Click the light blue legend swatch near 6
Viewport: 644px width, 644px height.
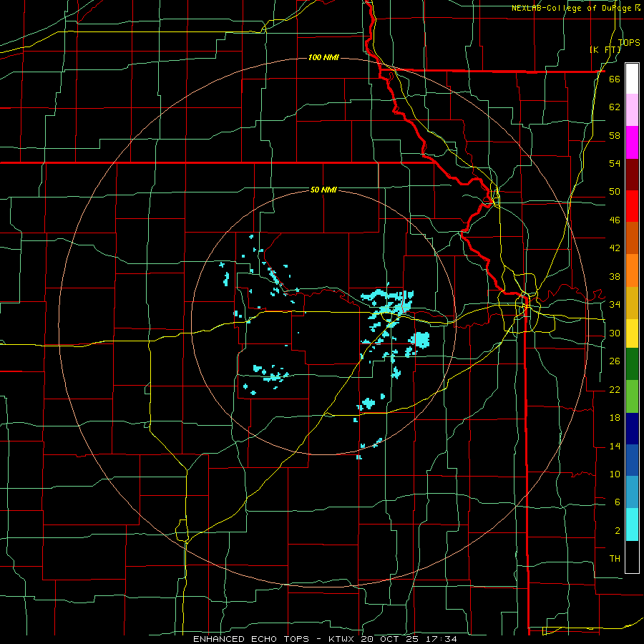(x=632, y=492)
